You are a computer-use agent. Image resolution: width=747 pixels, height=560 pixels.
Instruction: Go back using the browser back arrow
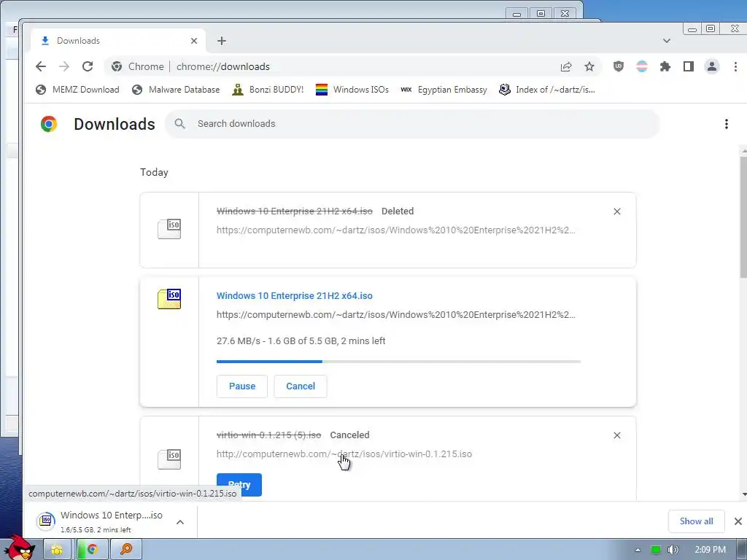41,66
